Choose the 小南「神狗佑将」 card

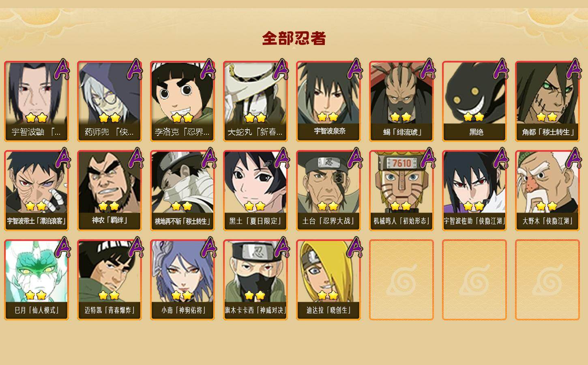[182, 279]
